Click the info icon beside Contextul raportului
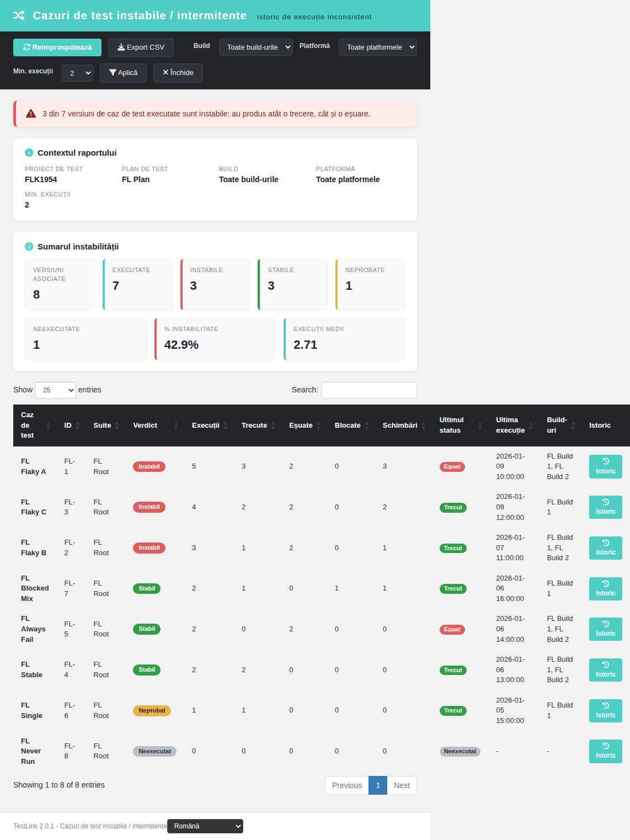This screenshot has height=840, width=630. coord(29,153)
